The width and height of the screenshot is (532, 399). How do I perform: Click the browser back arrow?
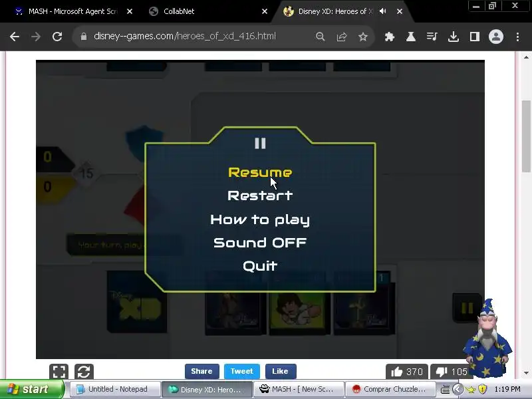pos(14,37)
